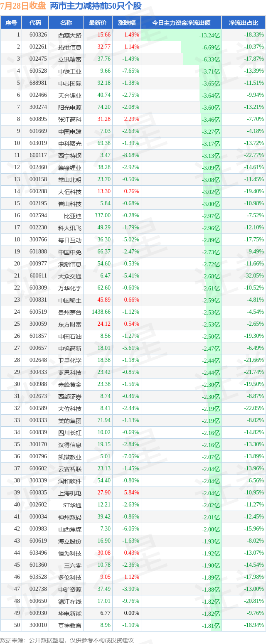Click stock name 润和软件
266x644 pixels.
(x=70, y=481)
